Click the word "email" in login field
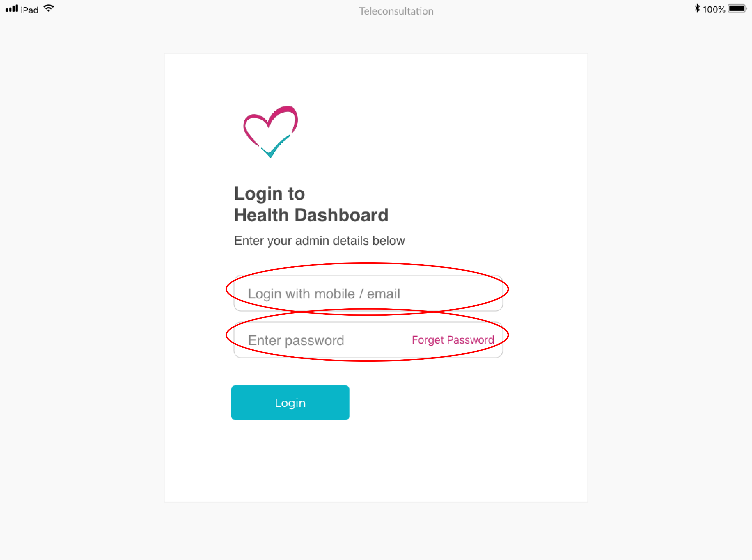The width and height of the screenshot is (752, 560). pyautogui.click(x=383, y=294)
